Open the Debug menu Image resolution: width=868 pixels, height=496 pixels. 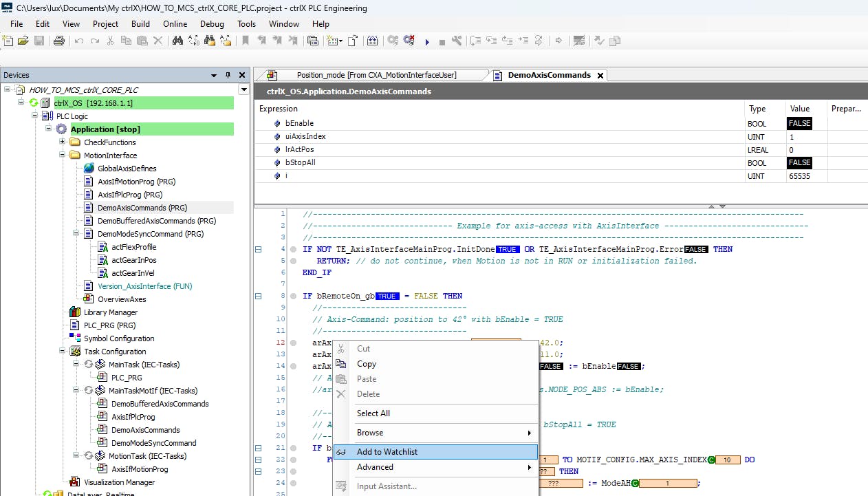coord(212,23)
